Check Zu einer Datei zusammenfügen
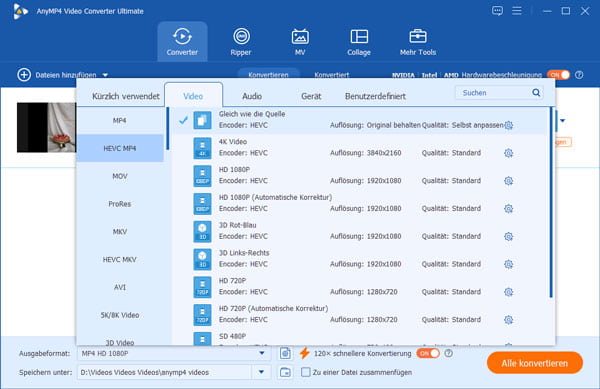Viewport: 600px width, 389px height. pyautogui.click(x=305, y=372)
